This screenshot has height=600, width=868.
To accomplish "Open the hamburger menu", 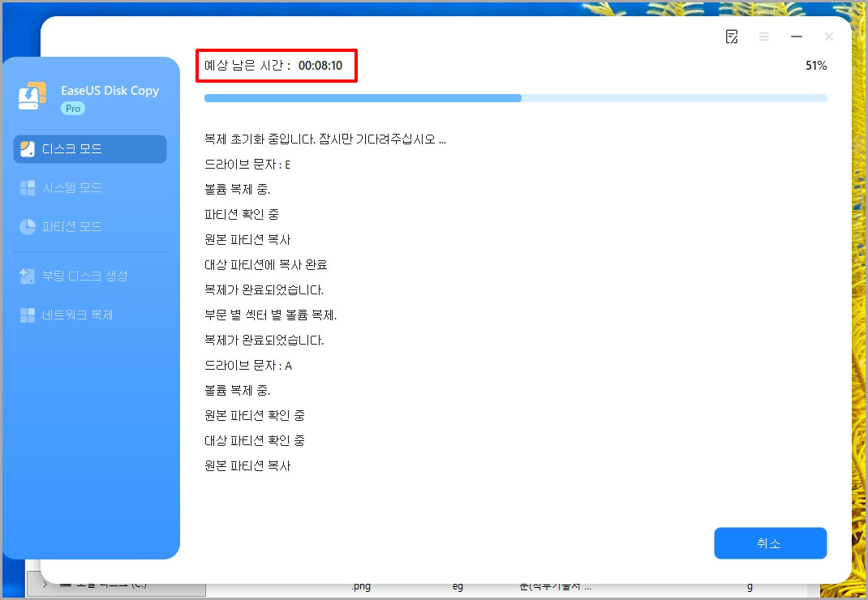I will coord(764,36).
